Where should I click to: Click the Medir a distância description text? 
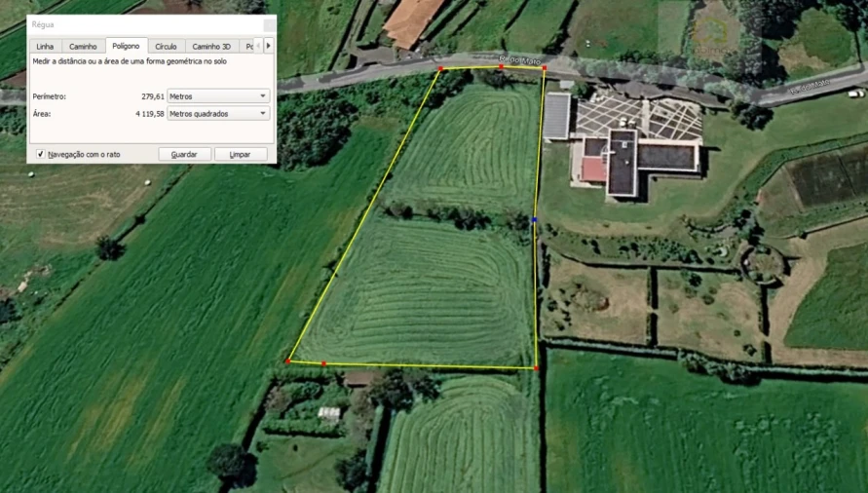[x=130, y=61]
